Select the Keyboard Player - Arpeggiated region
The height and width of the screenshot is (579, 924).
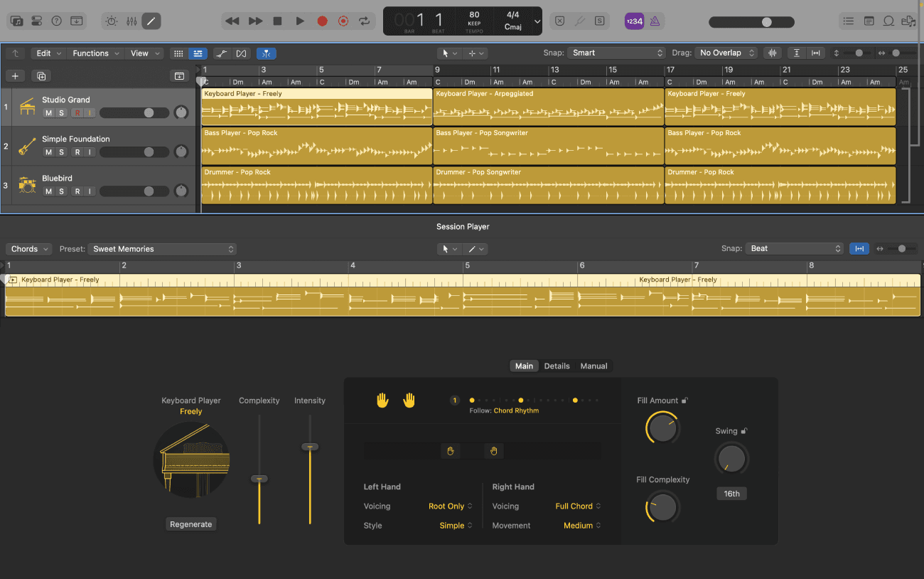tap(549, 107)
